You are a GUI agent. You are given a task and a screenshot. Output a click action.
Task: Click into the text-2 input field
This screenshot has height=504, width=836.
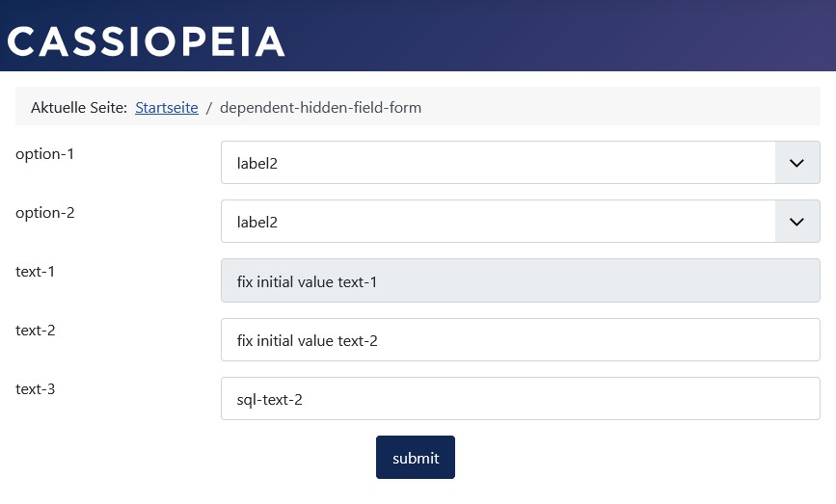pos(520,340)
